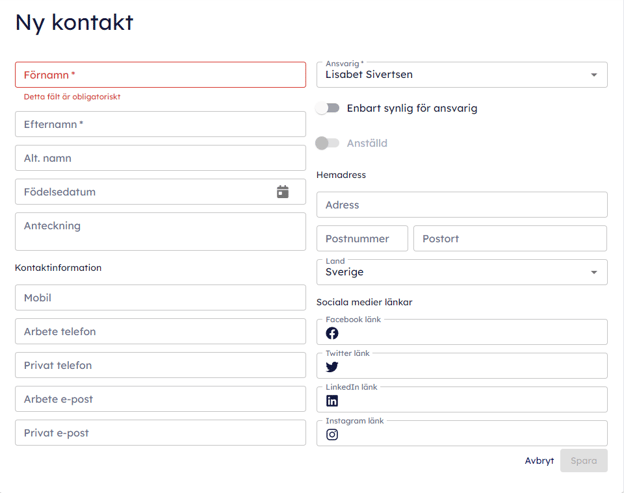
Task: Focus the Förnamn required field
Action: tap(160, 75)
